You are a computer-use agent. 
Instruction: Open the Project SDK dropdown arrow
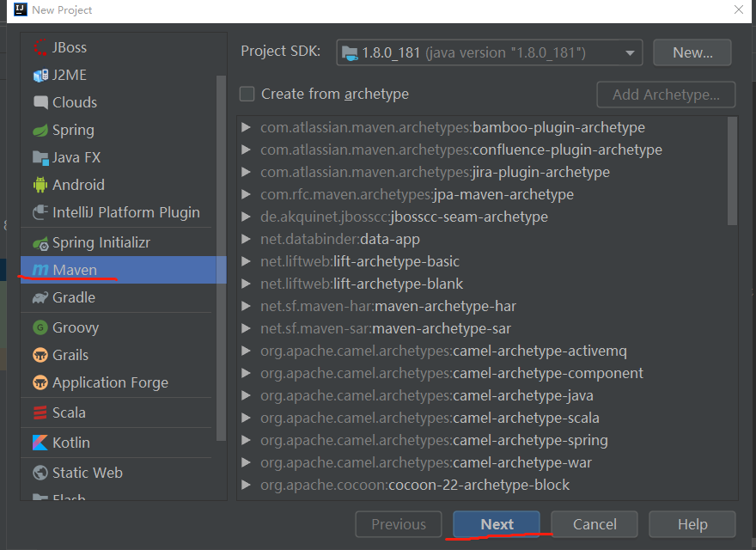pyautogui.click(x=630, y=53)
